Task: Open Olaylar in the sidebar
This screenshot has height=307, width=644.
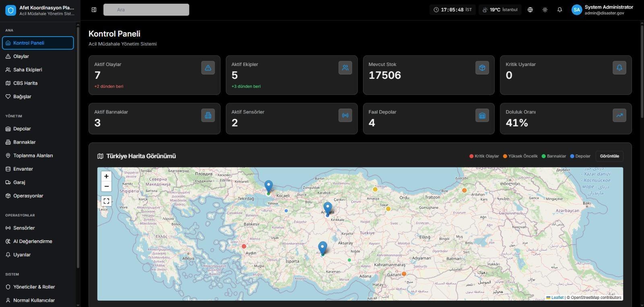Action: [21, 56]
